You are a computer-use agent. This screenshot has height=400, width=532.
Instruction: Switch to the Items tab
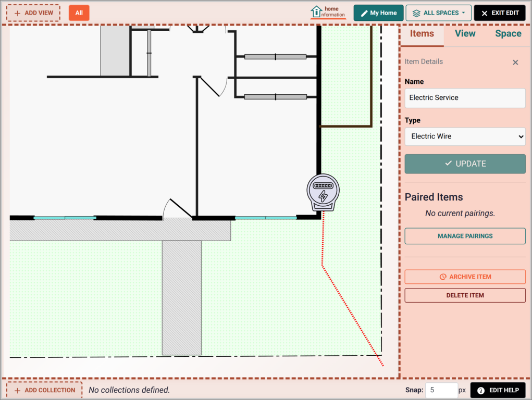(422, 34)
